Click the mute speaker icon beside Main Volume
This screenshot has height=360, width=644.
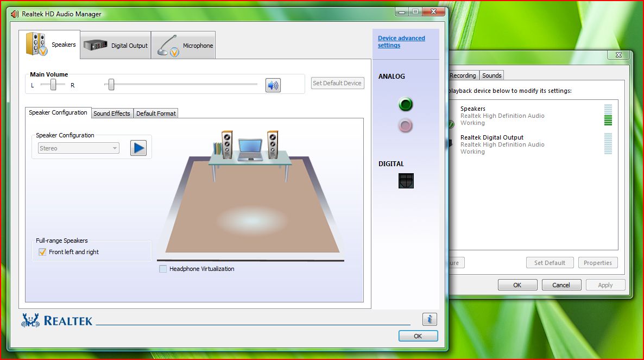pos(273,85)
